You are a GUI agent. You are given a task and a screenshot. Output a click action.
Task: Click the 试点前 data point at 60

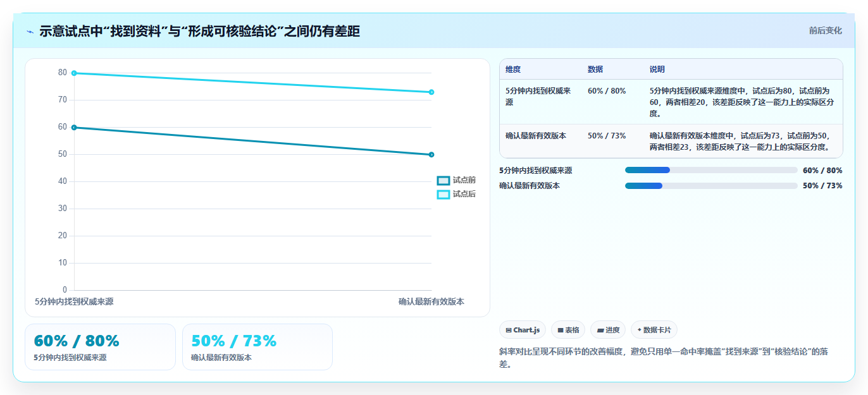point(74,128)
